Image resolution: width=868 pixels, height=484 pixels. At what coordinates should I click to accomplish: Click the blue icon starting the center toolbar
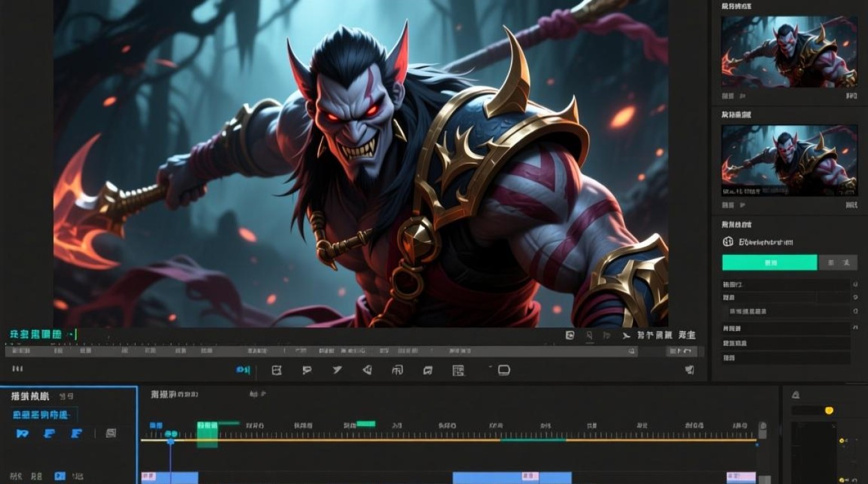point(243,370)
